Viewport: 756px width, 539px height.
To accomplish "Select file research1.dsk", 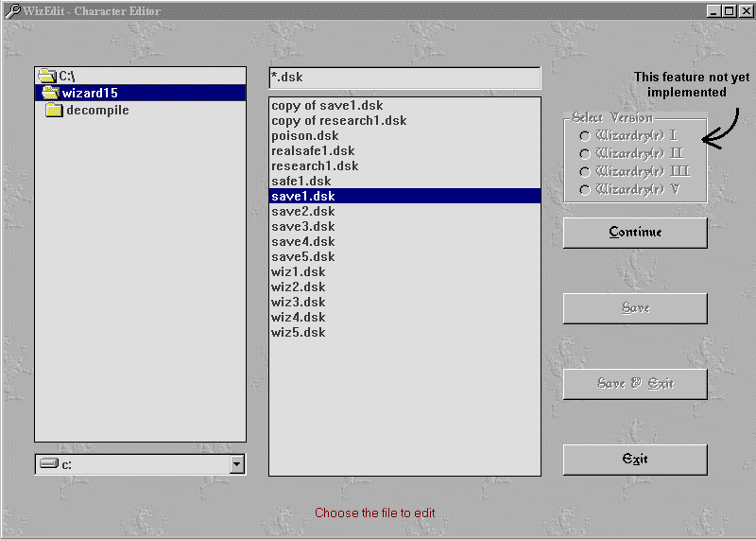I will (405, 165).
